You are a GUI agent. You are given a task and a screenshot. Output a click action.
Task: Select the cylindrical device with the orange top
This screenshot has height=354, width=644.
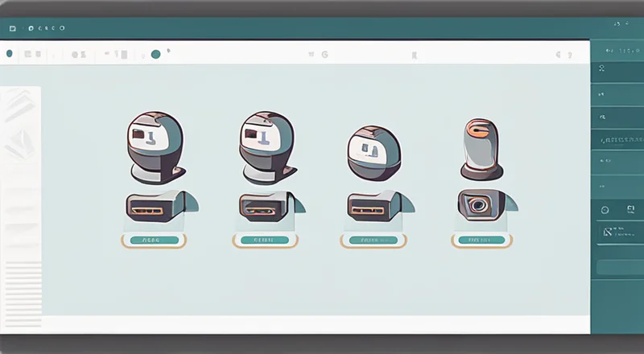481,150
